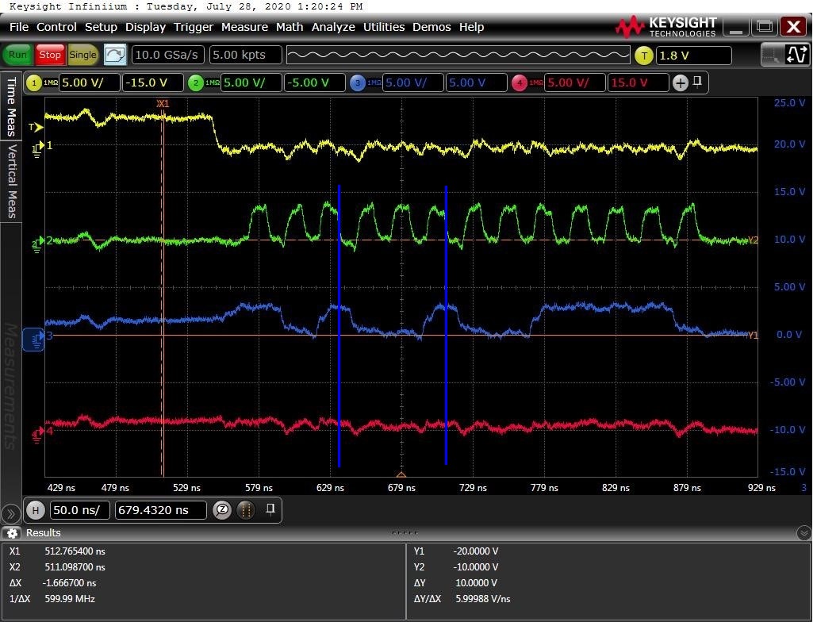The width and height of the screenshot is (840, 622).
Task: Click channel 4 scale 5.00 V/ field
Action: point(574,83)
